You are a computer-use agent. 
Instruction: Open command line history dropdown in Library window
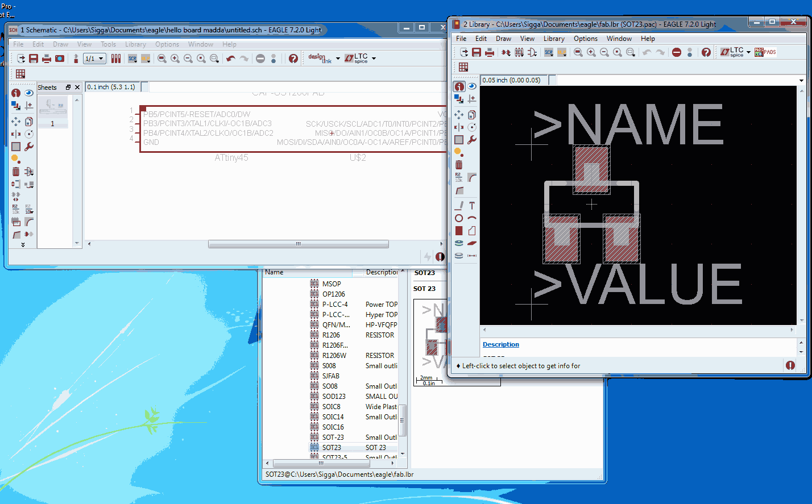pos(801,80)
